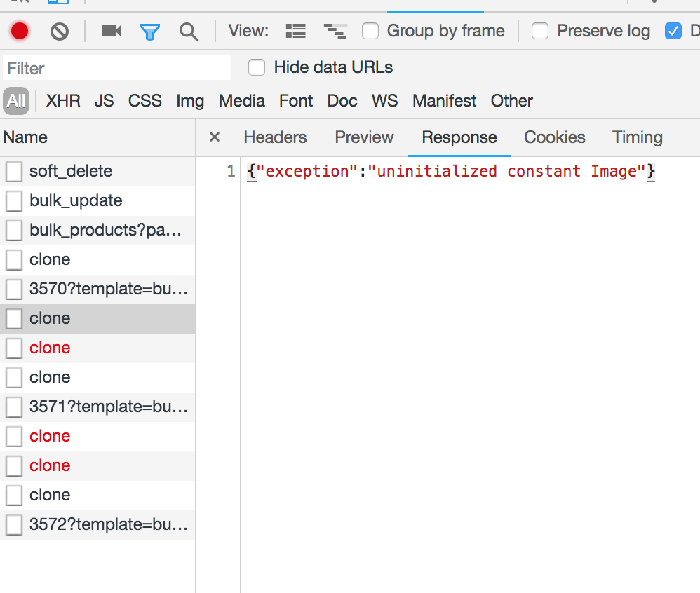Filter by XHR requests
This screenshot has height=593, width=700.
63,101
